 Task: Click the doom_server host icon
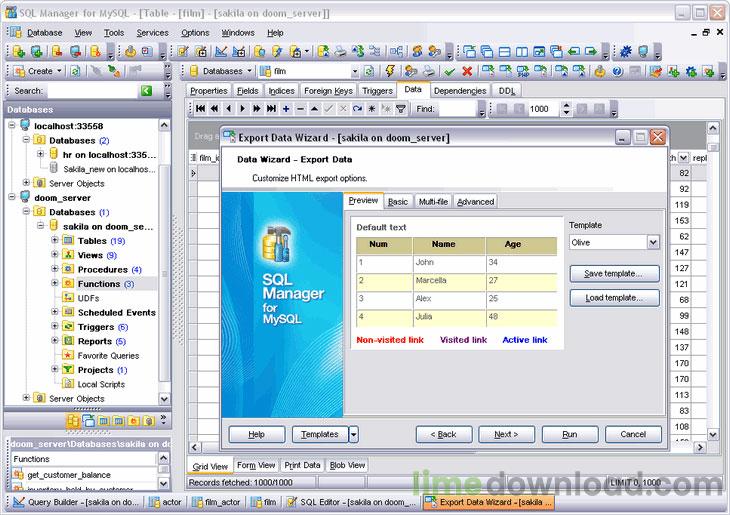[x=24, y=198]
